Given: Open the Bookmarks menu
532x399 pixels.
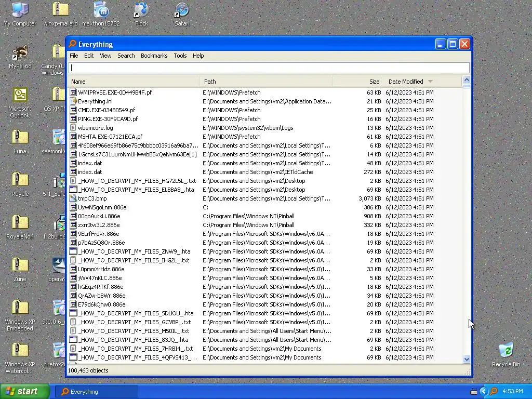Looking at the screenshot, I should 154,56.
